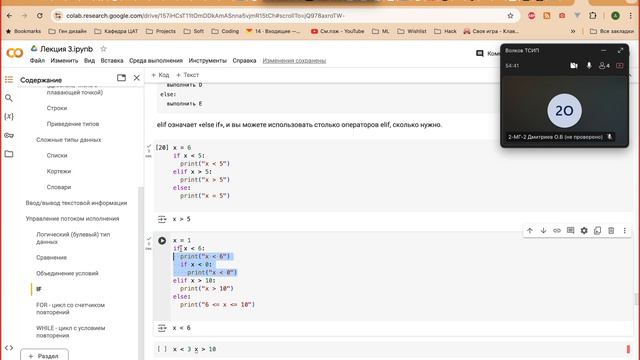The height and width of the screenshot is (360, 640).
Task: Go to WHILE цикл section
Action: [x=71, y=331]
